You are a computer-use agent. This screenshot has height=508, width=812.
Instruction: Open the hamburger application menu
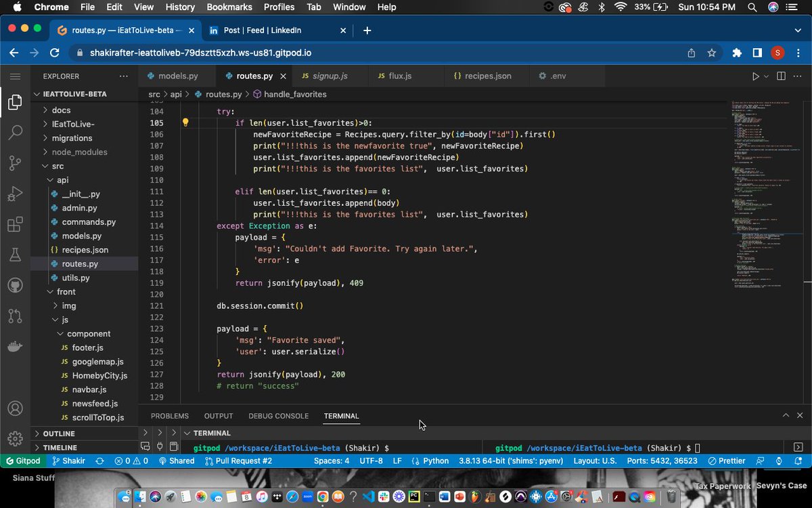pyautogui.click(x=15, y=77)
